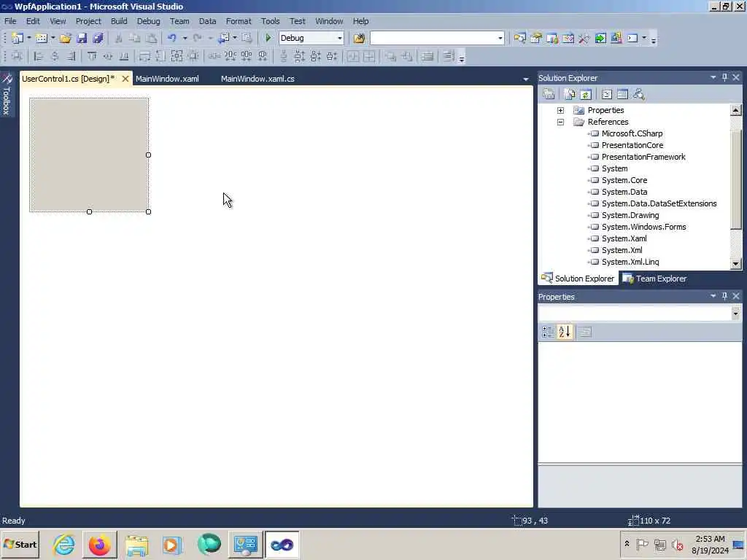Switch to the MainWindow.xaml.cs tab
Image resolution: width=747 pixels, height=560 pixels.
pos(258,79)
